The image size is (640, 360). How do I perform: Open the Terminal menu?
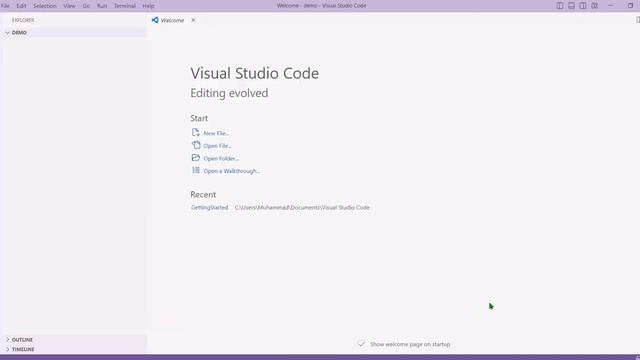[124, 6]
